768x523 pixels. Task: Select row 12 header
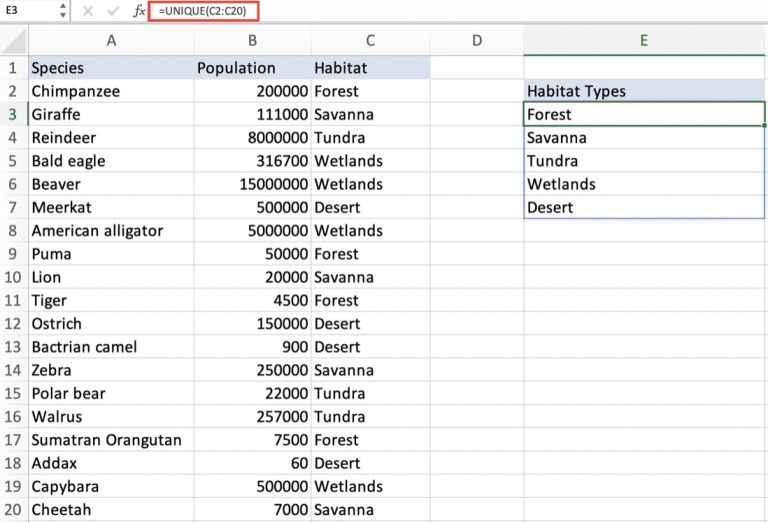pos(14,324)
